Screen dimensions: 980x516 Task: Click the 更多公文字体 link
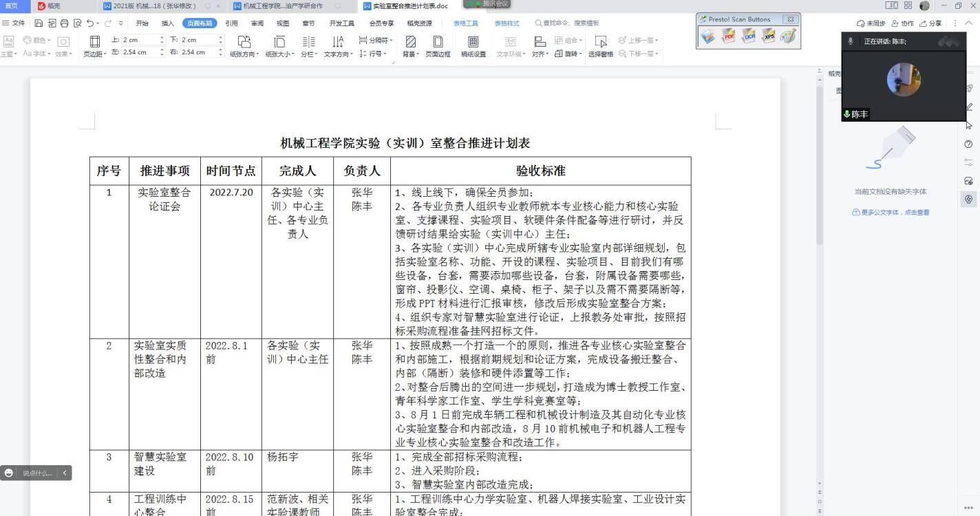click(891, 213)
